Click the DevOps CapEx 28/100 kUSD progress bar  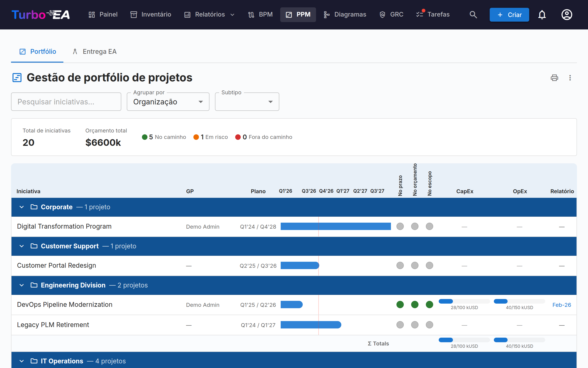coord(464,301)
